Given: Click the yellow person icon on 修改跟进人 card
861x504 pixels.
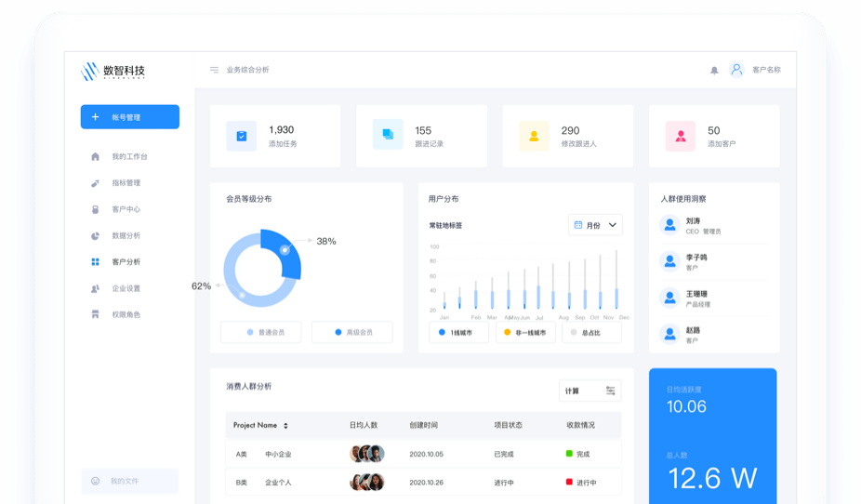Looking at the screenshot, I should point(534,136).
